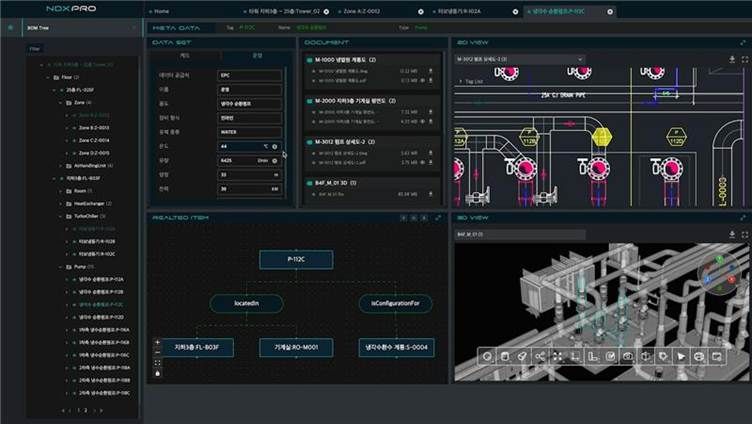Click the camera snapshot icon in 3D toolbar
Image resolution: width=752 pixels, height=424 pixels.
point(626,355)
